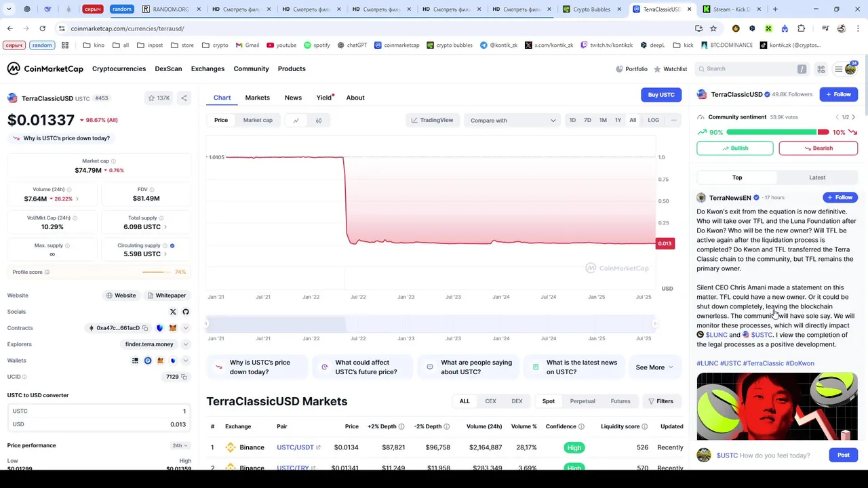Viewport: 868px width, 488px height.
Task: Copy the 0xa47c...661acD contract address
Action: click(145, 328)
